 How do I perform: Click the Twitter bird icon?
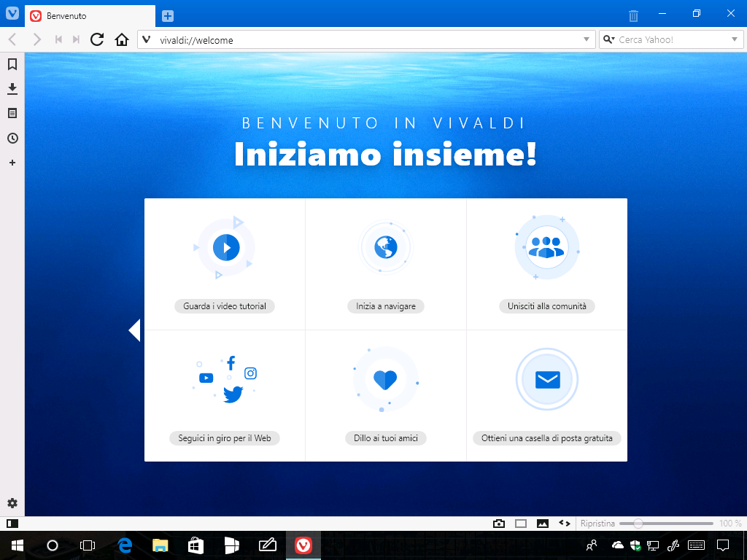tap(233, 394)
